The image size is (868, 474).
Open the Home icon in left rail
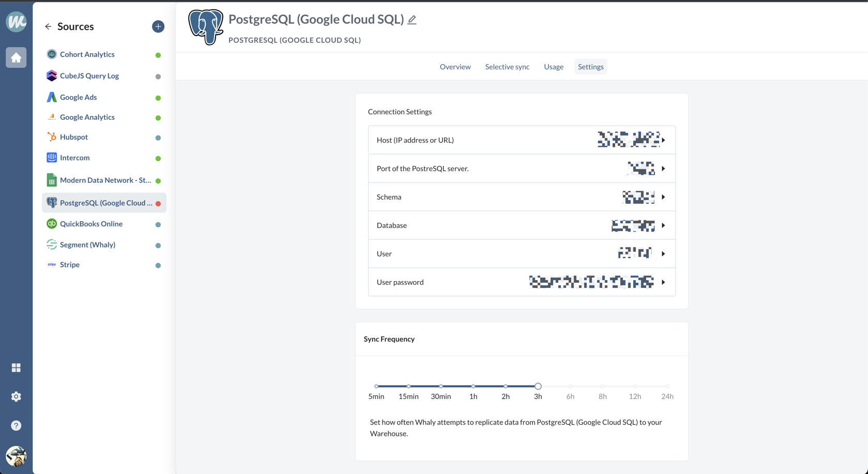(x=16, y=57)
